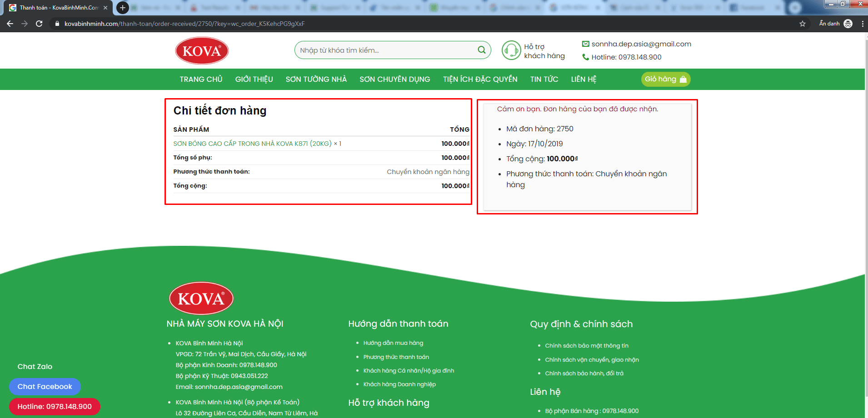This screenshot has width=868, height=418.
Task: Select SƠN CHUYÊN DỤNG in the navigation
Action: click(x=394, y=79)
